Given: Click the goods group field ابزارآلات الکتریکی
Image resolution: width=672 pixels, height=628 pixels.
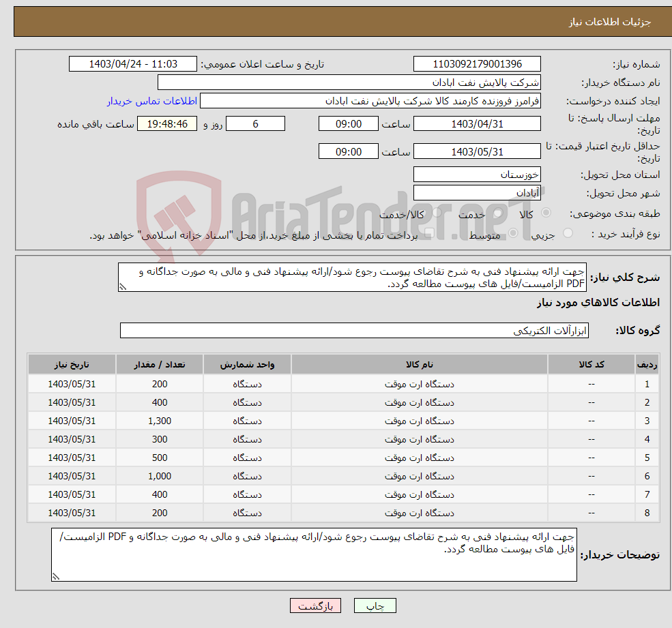Looking at the screenshot, I should [354, 330].
